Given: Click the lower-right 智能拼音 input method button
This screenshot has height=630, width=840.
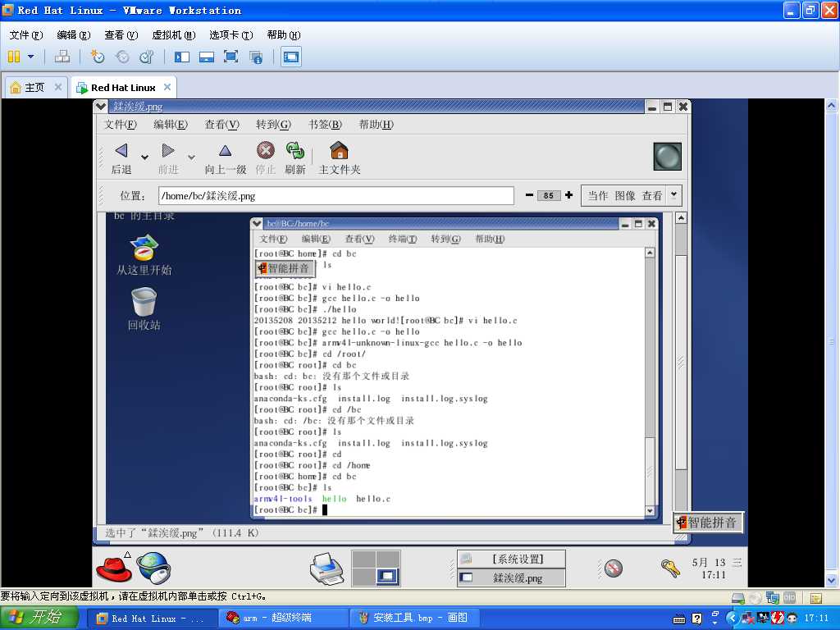Looking at the screenshot, I should pos(708,523).
